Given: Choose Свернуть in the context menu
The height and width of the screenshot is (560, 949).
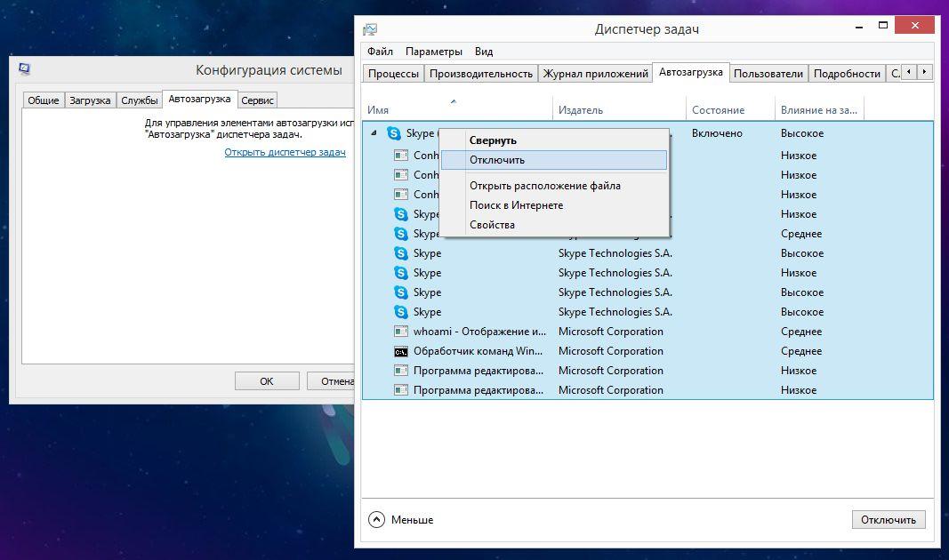Looking at the screenshot, I should (x=554, y=140).
